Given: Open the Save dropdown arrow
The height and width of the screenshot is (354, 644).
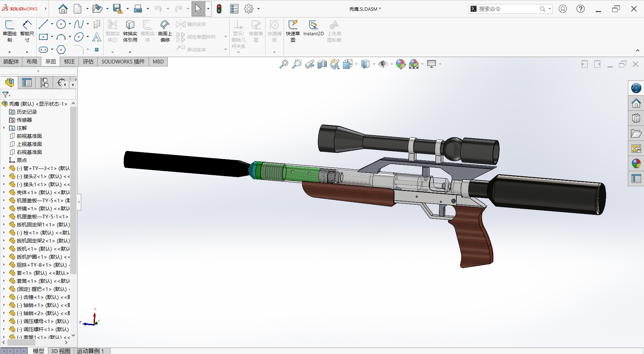Looking at the screenshot, I should pos(128,9).
